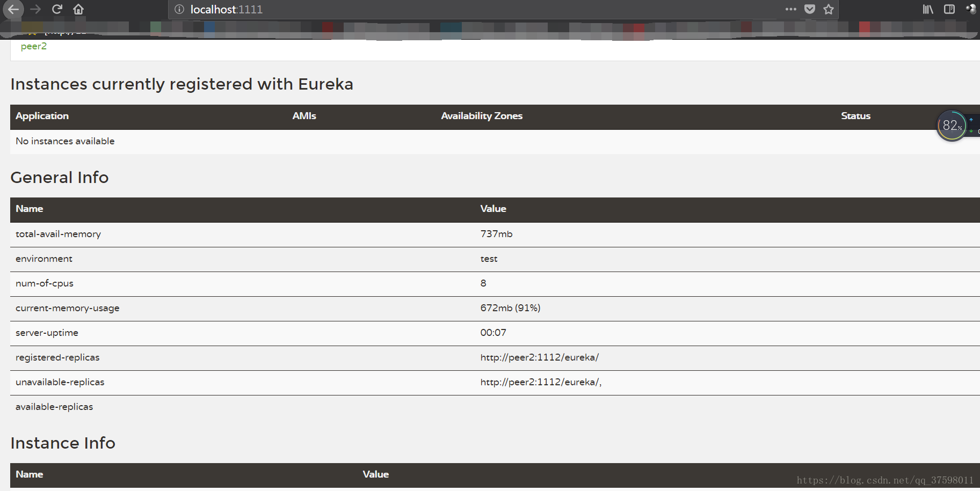Save page to Pocket icon
This screenshot has height=491, width=980.
point(810,9)
